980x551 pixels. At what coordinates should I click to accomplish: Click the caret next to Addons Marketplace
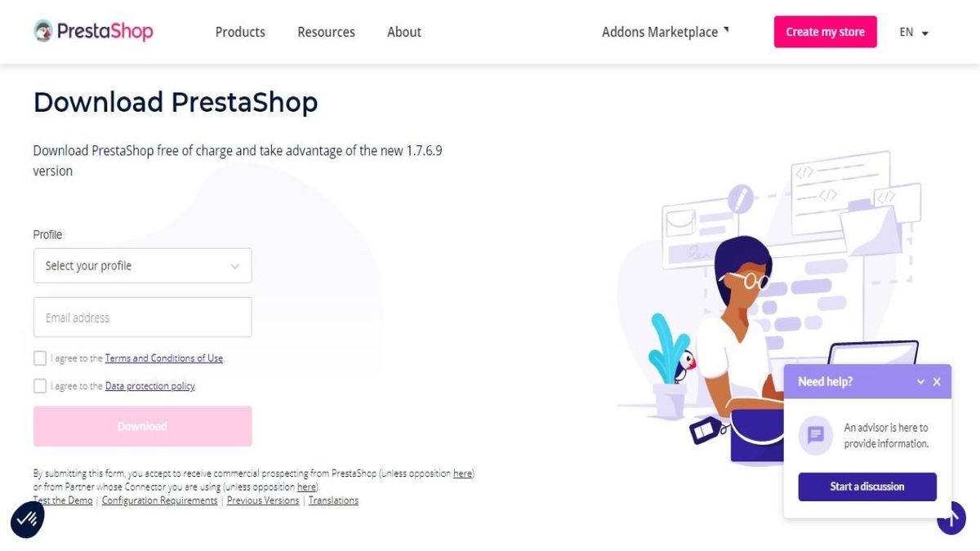coord(726,28)
